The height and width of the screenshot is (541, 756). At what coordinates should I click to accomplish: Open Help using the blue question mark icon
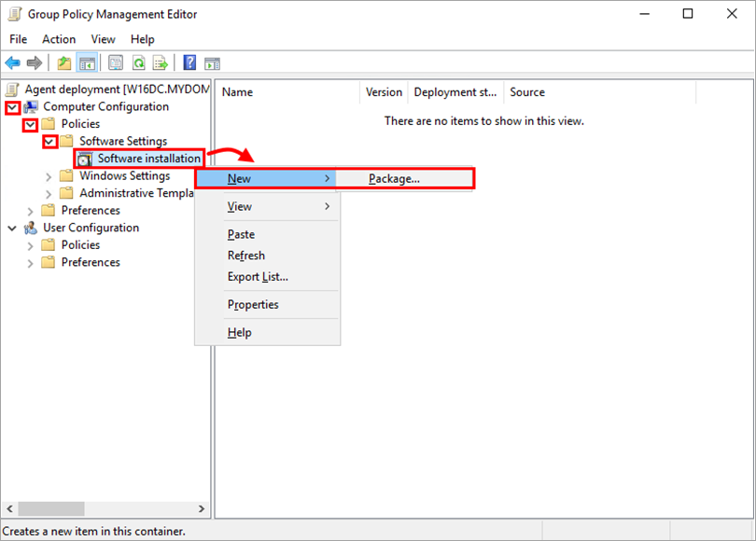[x=189, y=62]
